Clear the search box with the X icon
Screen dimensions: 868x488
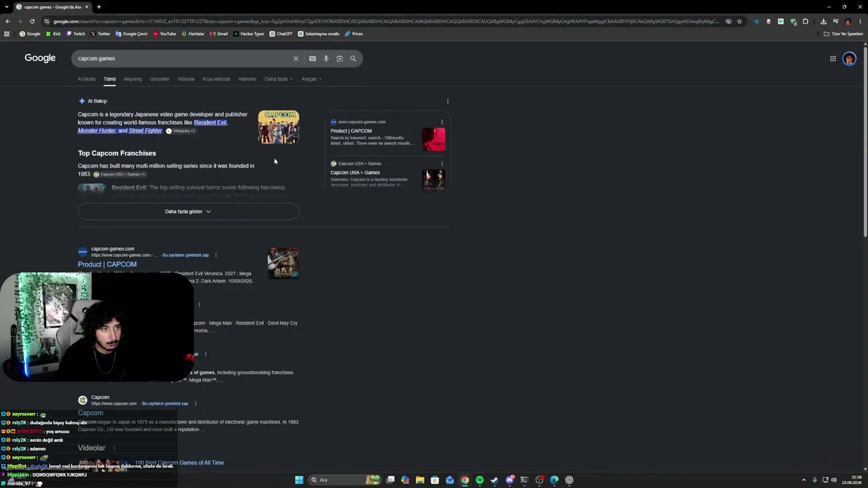point(296,58)
